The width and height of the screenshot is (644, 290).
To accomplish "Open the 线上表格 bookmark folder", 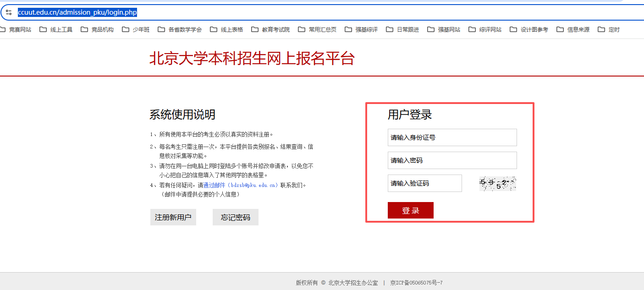I will pos(227,30).
